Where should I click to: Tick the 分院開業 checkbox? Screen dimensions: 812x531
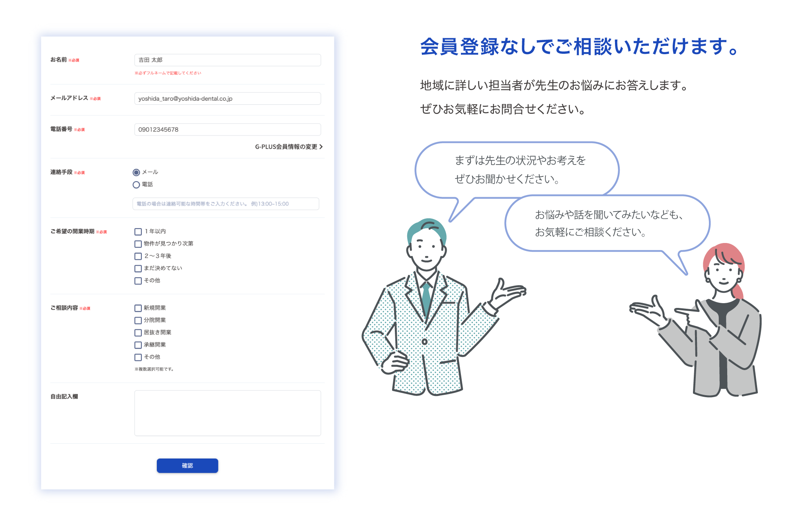138,321
